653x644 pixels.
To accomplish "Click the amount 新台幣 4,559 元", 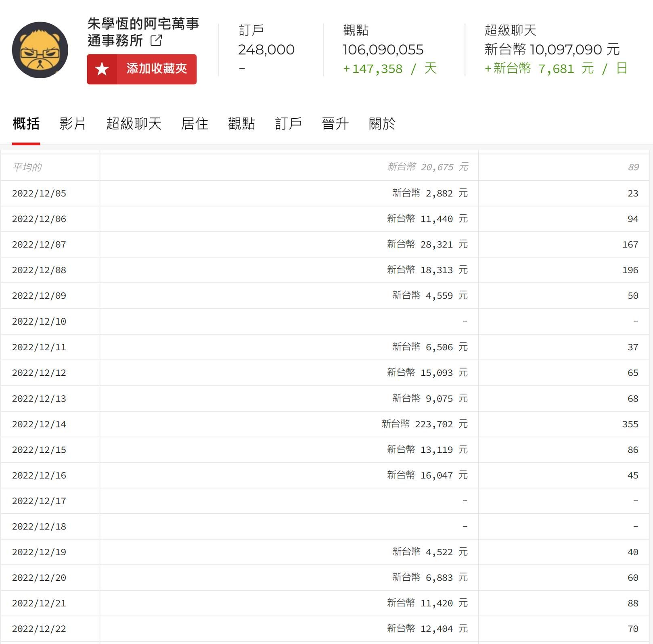I will [430, 296].
